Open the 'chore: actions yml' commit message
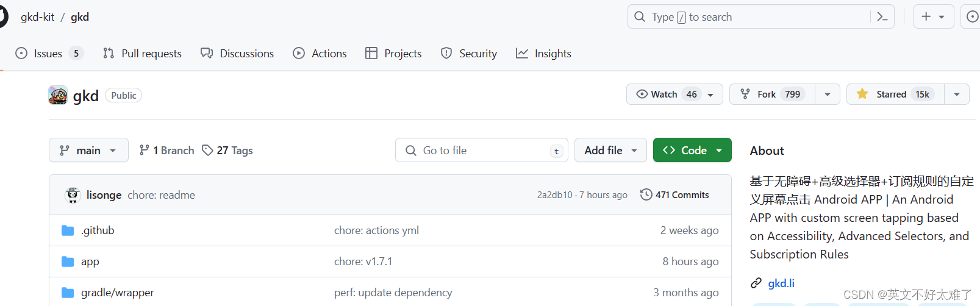This screenshot has height=306, width=980. (x=376, y=230)
